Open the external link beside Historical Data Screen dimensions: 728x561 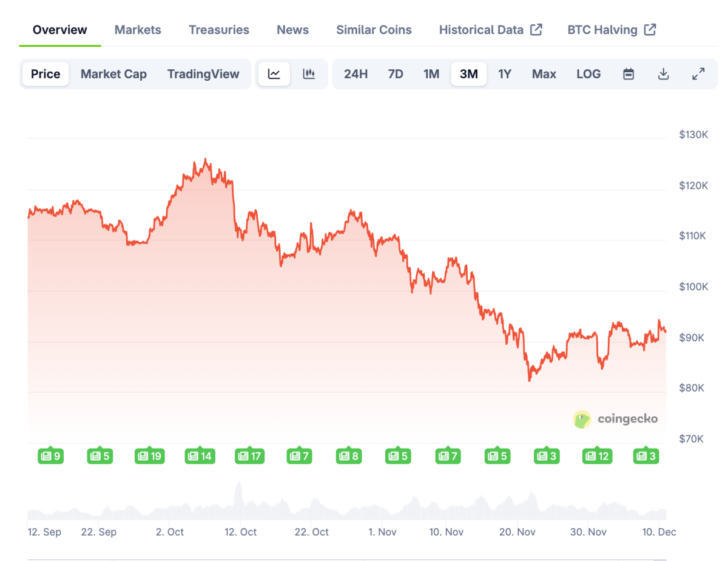pyautogui.click(x=536, y=29)
